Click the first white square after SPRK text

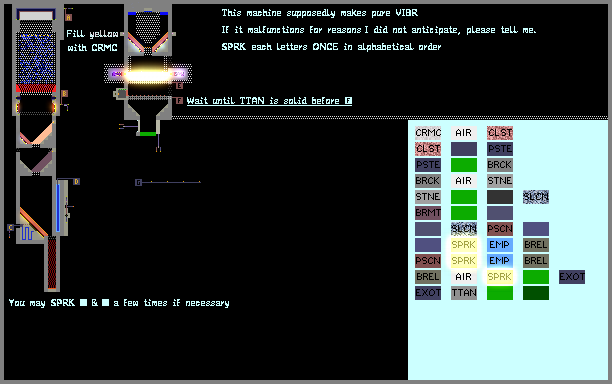point(84,302)
